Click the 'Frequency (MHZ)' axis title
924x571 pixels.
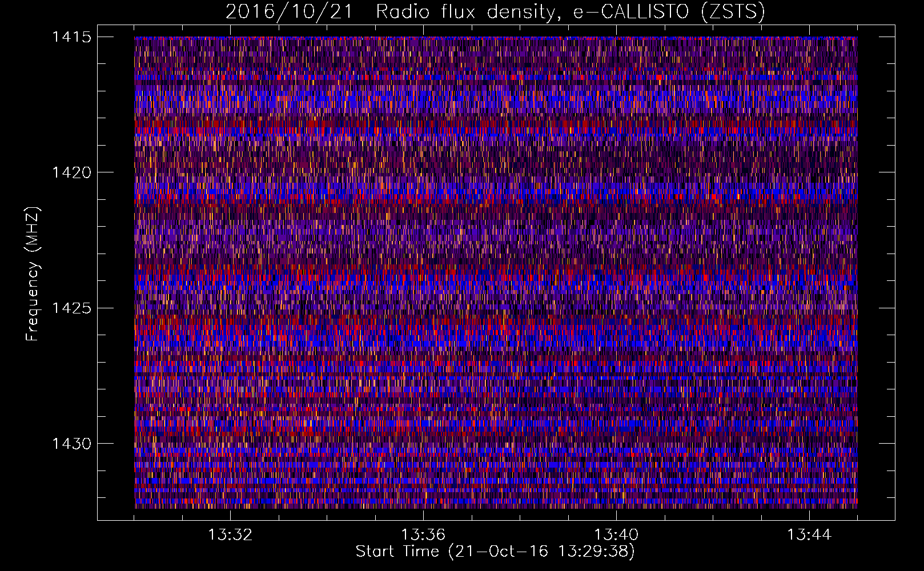click(33, 274)
